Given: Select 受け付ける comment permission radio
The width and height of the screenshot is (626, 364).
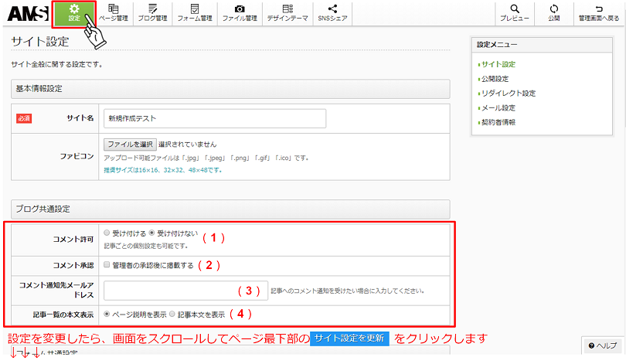Looking at the screenshot, I should click(x=107, y=233).
